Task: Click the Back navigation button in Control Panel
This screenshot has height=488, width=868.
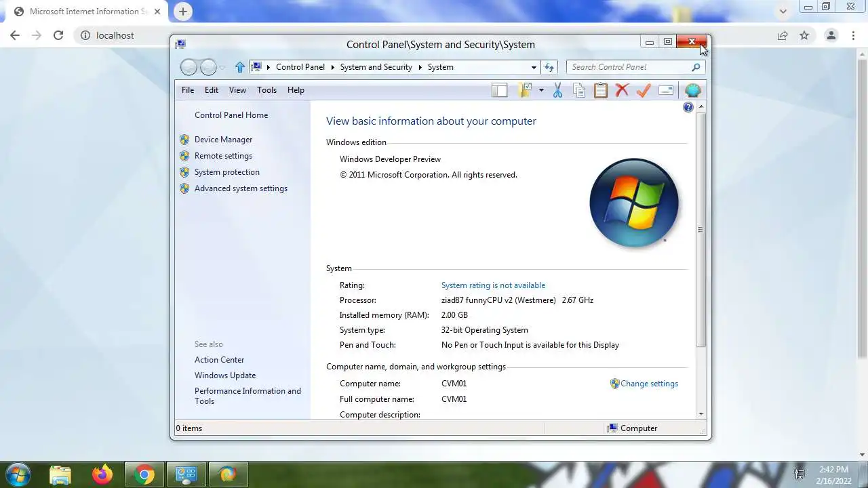Action: pos(189,67)
